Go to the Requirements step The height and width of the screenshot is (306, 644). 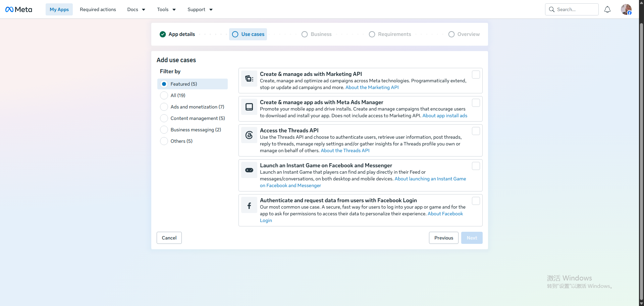[390, 34]
